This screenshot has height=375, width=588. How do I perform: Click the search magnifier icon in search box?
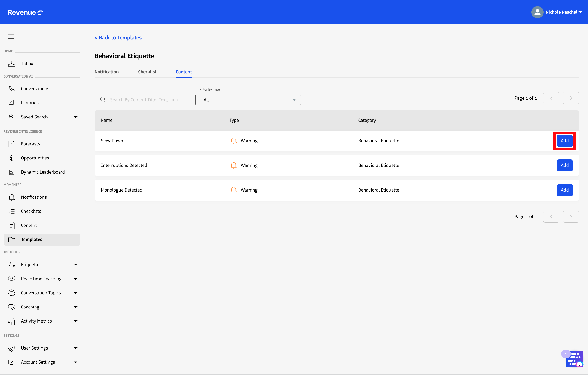(x=103, y=100)
